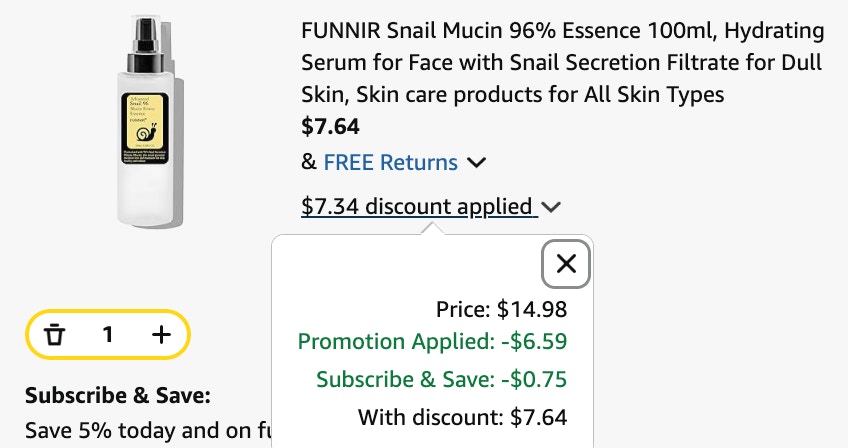Image resolution: width=848 pixels, height=448 pixels.
Task: Click the quantity number 1 field
Action: (108, 335)
